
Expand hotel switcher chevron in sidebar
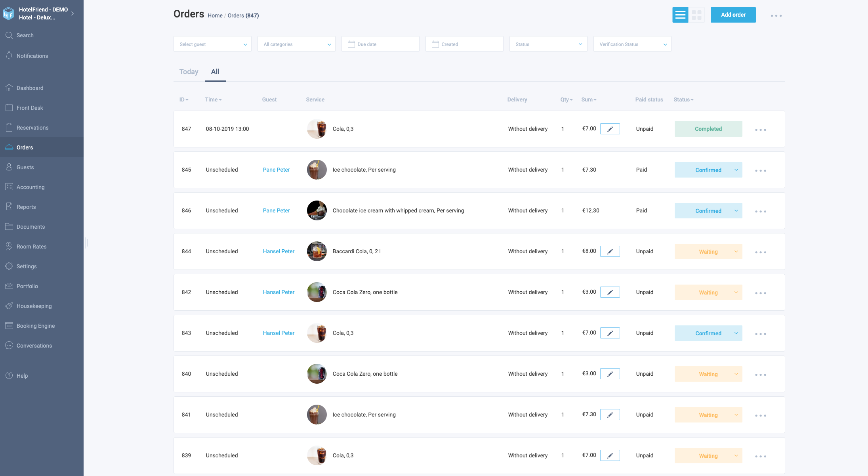pos(72,13)
